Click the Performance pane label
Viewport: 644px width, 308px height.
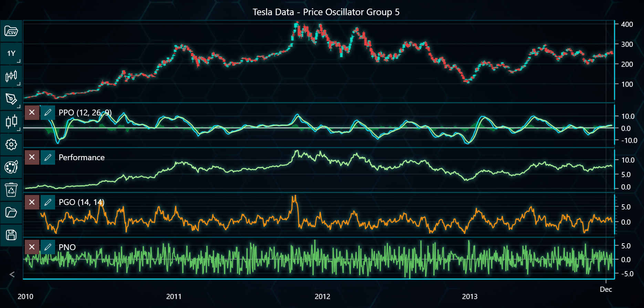coord(82,157)
